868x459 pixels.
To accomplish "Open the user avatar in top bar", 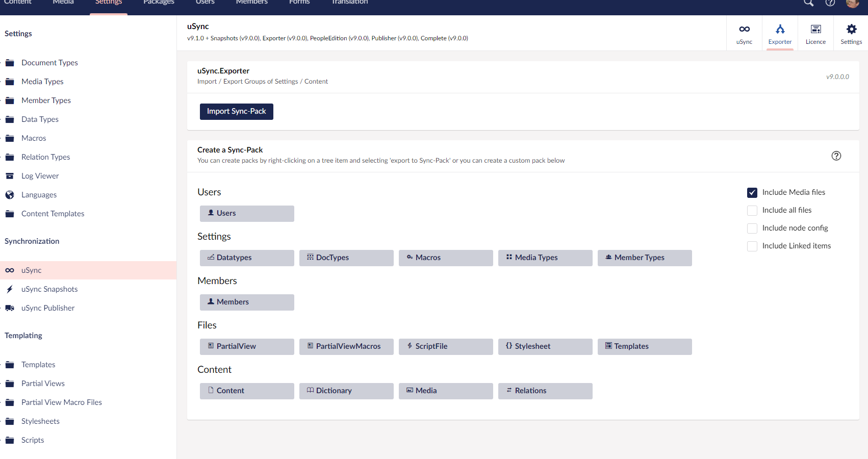I will (x=852, y=3).
